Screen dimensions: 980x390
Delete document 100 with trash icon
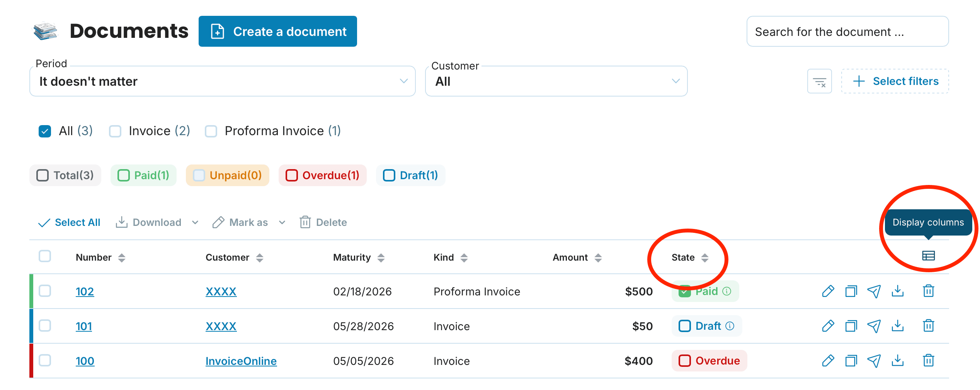click(928, 361)
